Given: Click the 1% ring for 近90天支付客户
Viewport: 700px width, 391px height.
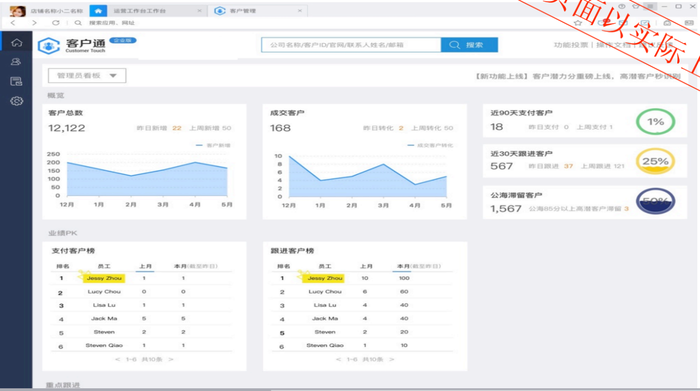Looking at the screenshot, I should tap(655, 122).
